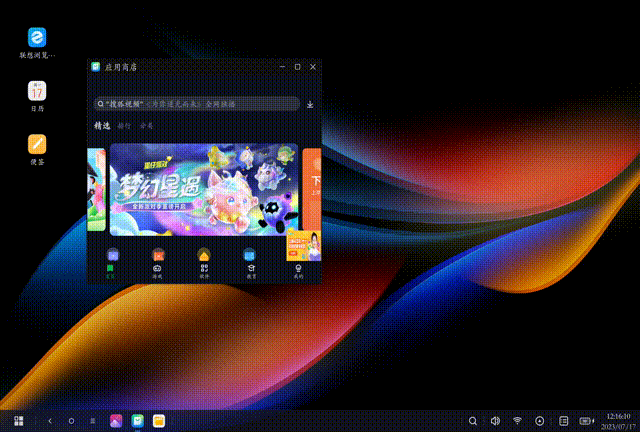The image size is (640, 432).
Task: Click the taskbar home circle button
Action: click(x=71, y=421)
